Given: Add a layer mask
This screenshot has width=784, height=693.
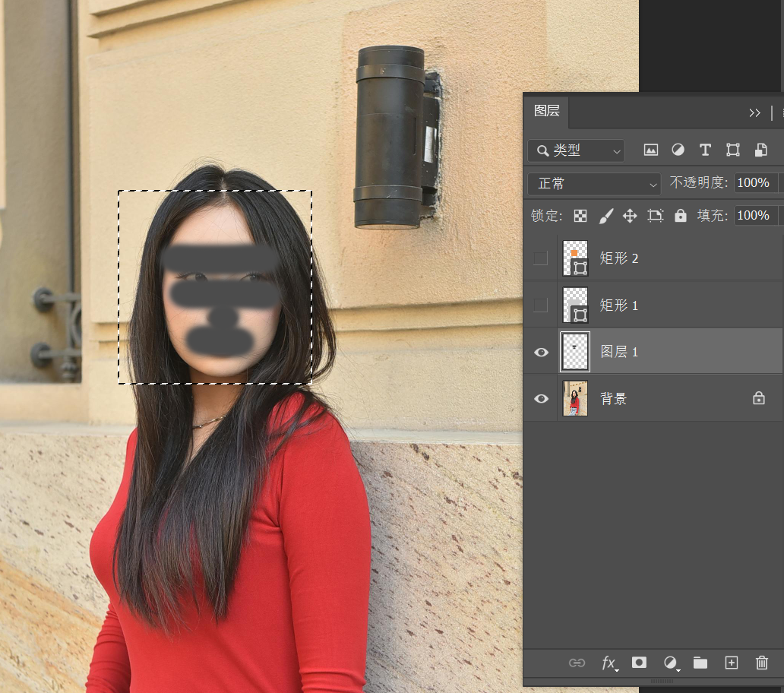Looking at the screenshot, I should (640, 663).
